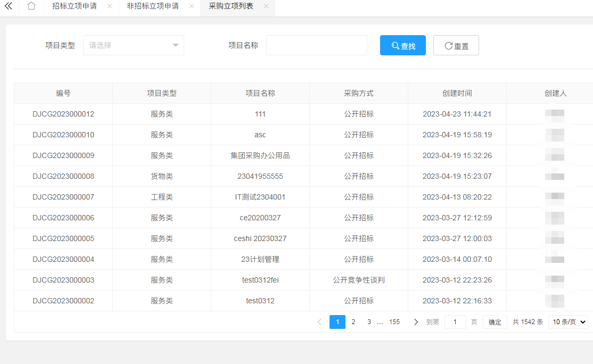The width and height of the screenshot is (593, 364).
Task: Click the 查找 search button
Action: tap(402, 45)
